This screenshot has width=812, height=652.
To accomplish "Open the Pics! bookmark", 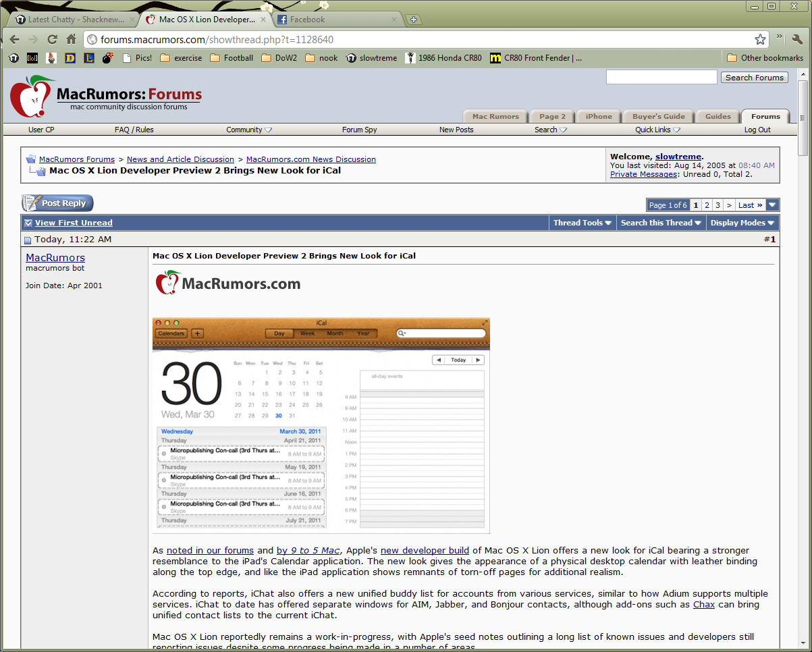I will pyautogui.click(x=137, y=58).
